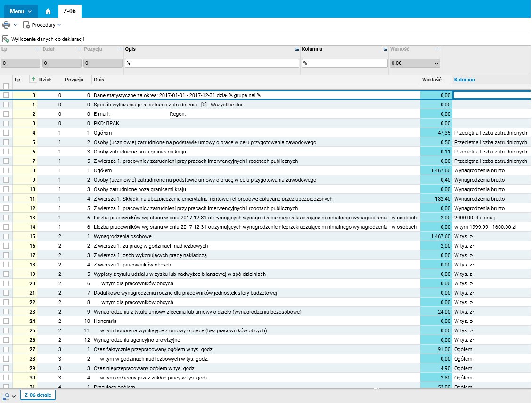Sort by Pozycja column header
The image size is (532, 403).
pyautogui.click(x=74, y=80)
